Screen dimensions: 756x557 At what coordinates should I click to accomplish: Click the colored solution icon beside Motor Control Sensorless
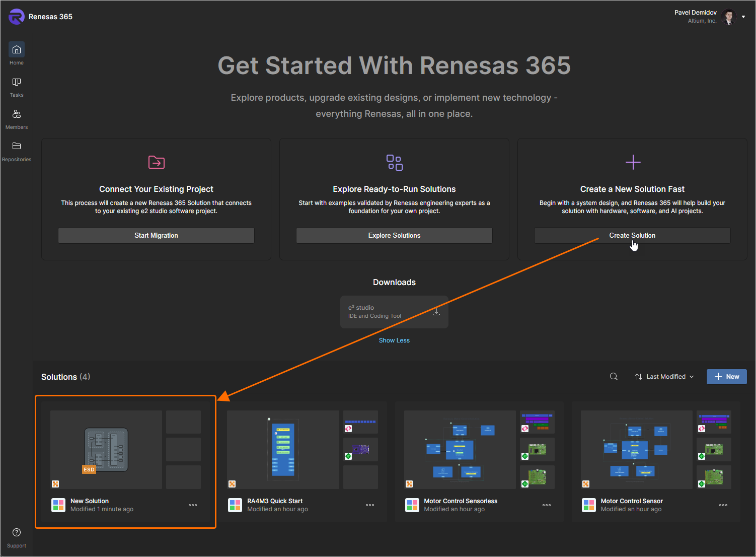click(412, 505)
